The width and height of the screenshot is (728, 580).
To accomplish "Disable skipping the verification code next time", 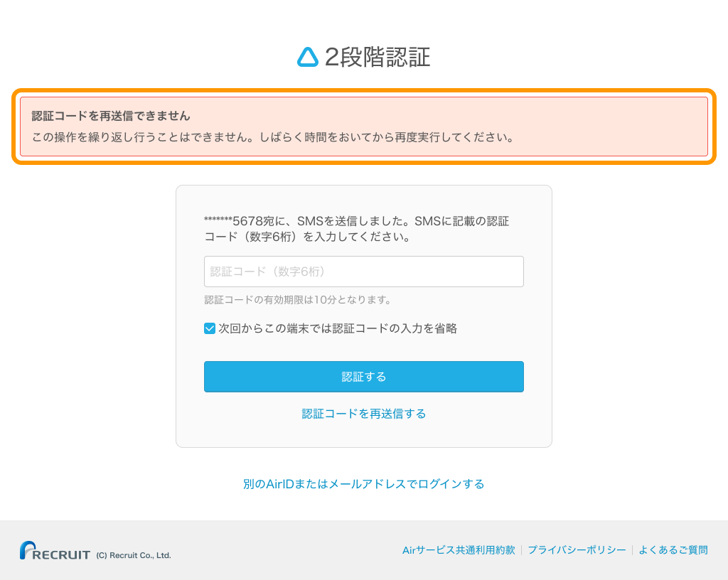I will [x=210, y=328].
